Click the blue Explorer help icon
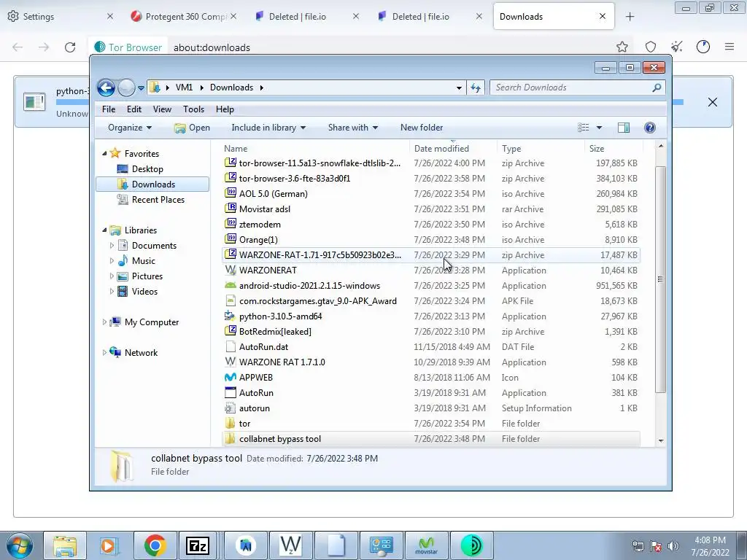 pos(650,128)
